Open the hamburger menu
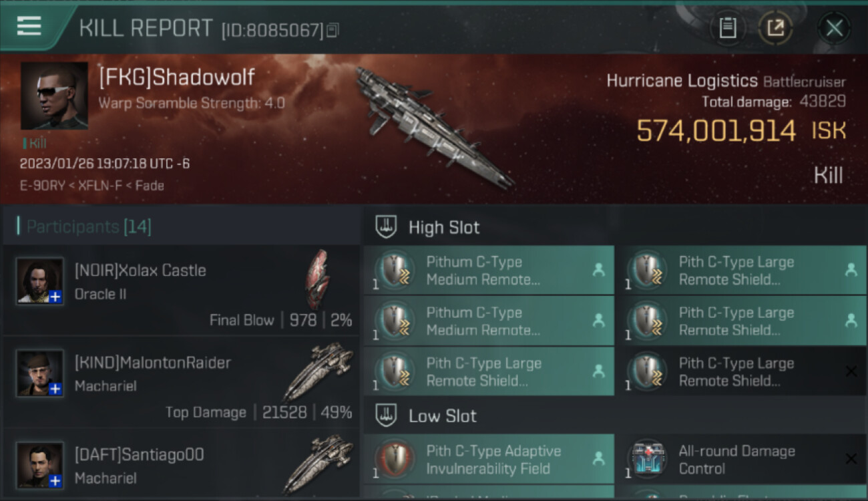 29,27
